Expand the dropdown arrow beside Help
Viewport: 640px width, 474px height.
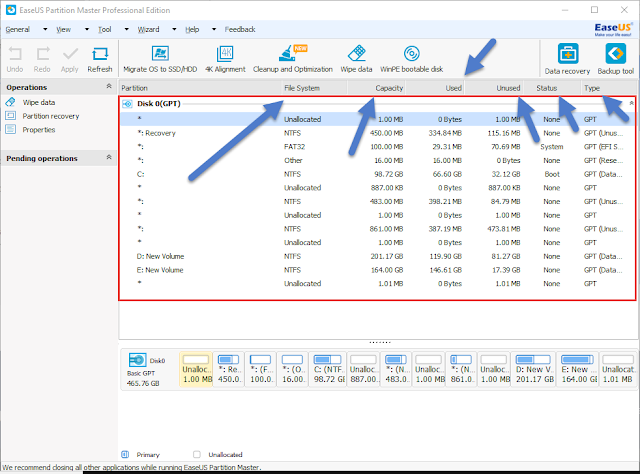[x=214, y=29]
